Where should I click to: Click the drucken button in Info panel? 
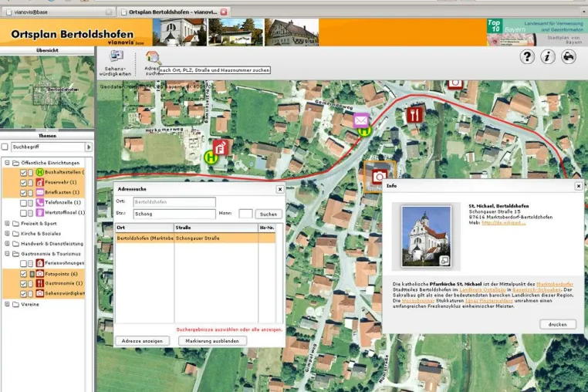[558, 324]
